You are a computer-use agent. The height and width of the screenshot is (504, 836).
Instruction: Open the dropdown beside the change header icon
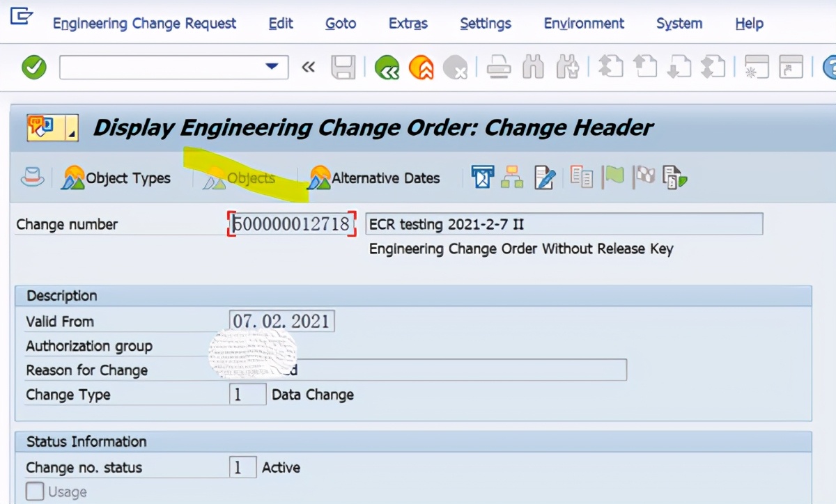tap(72, 127)
